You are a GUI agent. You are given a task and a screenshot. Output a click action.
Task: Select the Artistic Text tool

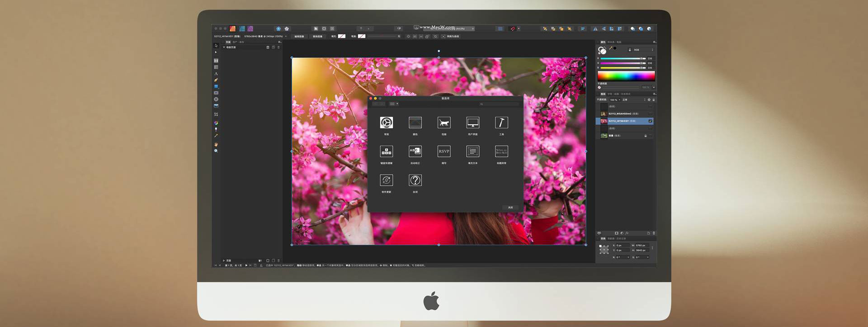[216, 74]
